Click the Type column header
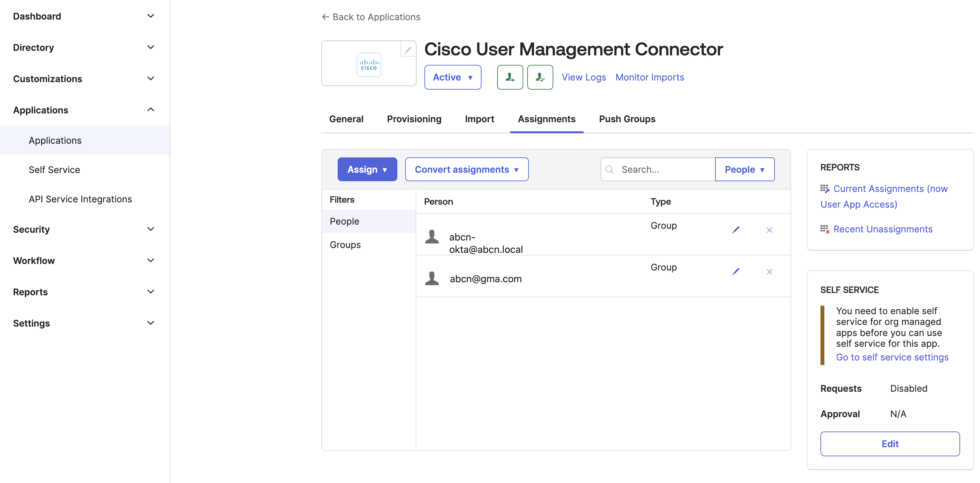The image size is (980, 483). tap(660, 201)
